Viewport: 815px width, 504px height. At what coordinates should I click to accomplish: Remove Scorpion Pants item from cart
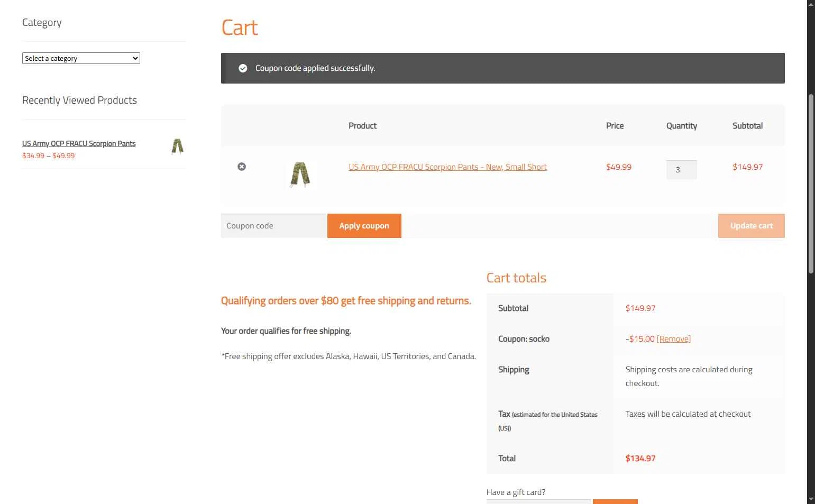pos(242,167)
